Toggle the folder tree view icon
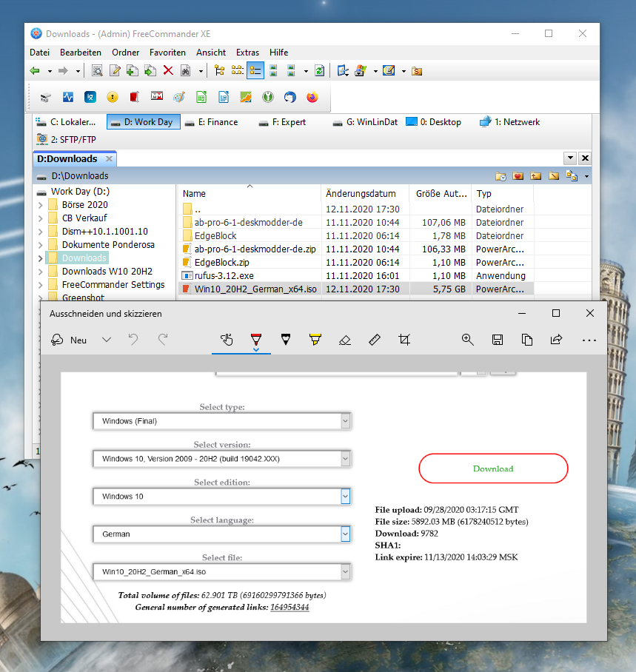The image size is (636, 672). pyautogui.click(x=220, y=71)
